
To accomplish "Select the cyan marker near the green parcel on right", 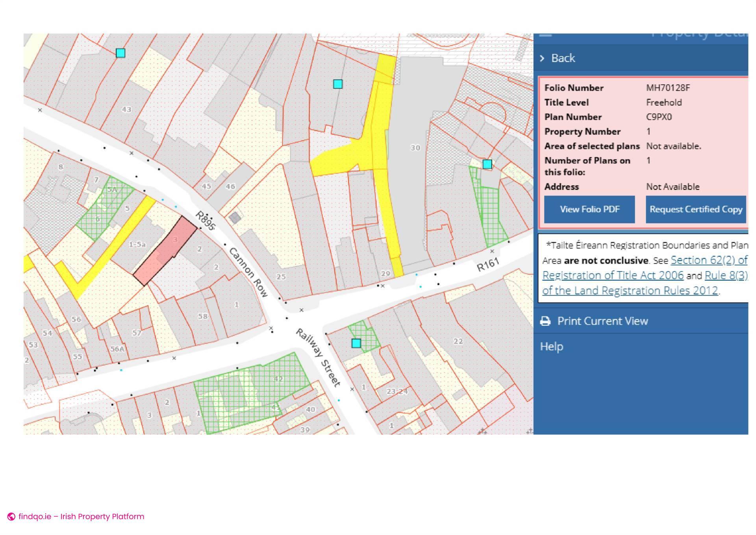I will click(x=487, y=164).
